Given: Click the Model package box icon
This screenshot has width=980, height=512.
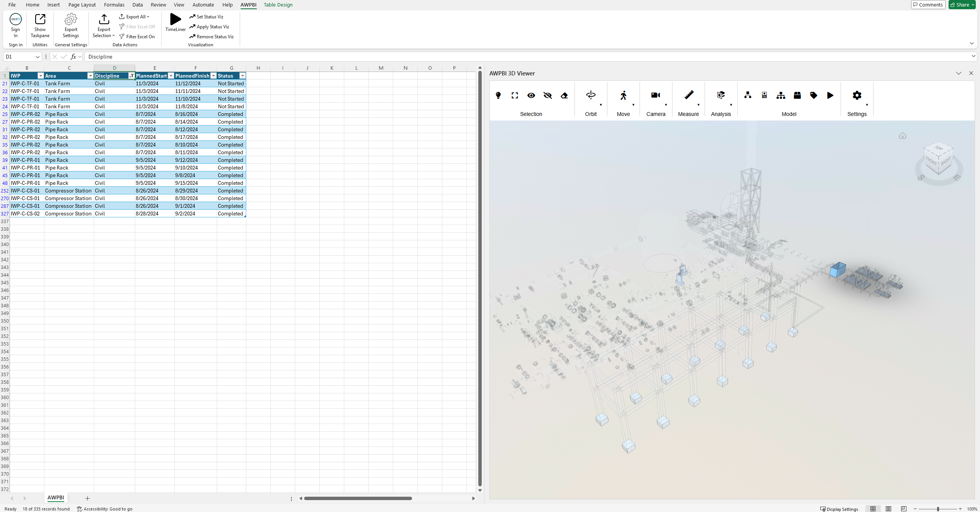Looking at the screenshot, I should (x=797, y=95).
